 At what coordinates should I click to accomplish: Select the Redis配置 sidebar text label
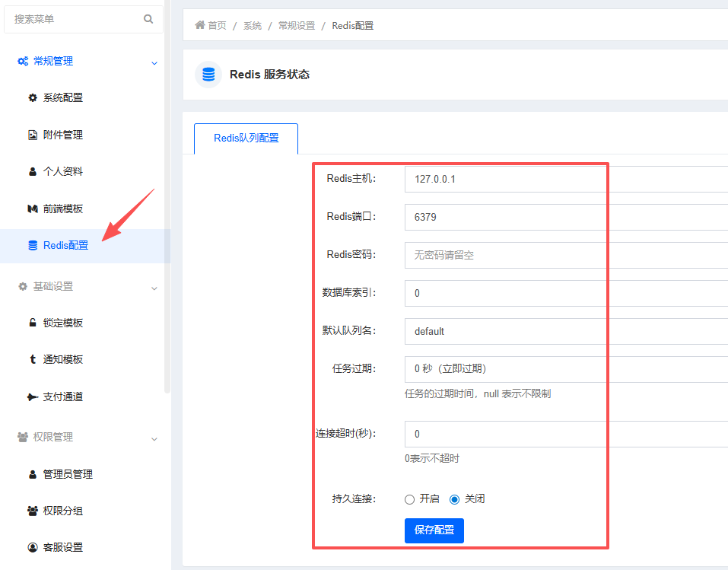pyautogui.click(x=65, y=245)
